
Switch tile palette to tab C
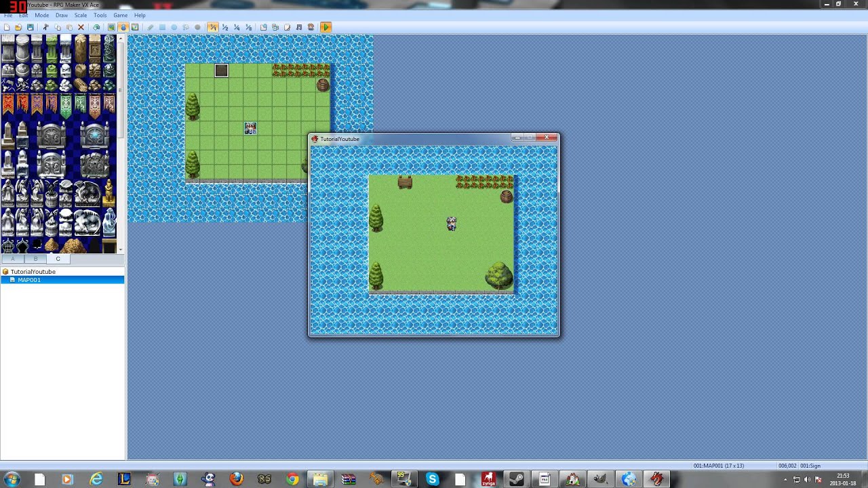(x=58, y=259)
